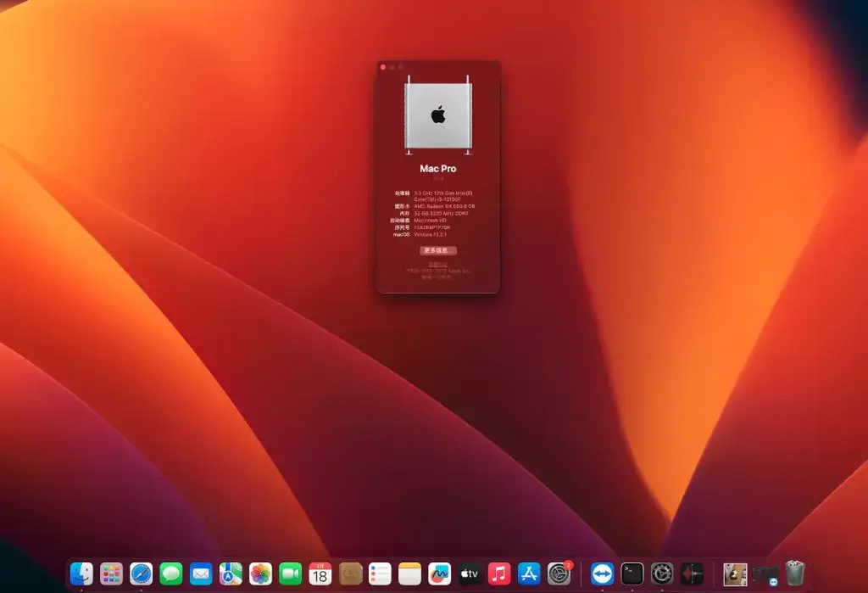868x593 pixels.
Task: Click the Mac Pro tower image
Action: coord(438,115)
